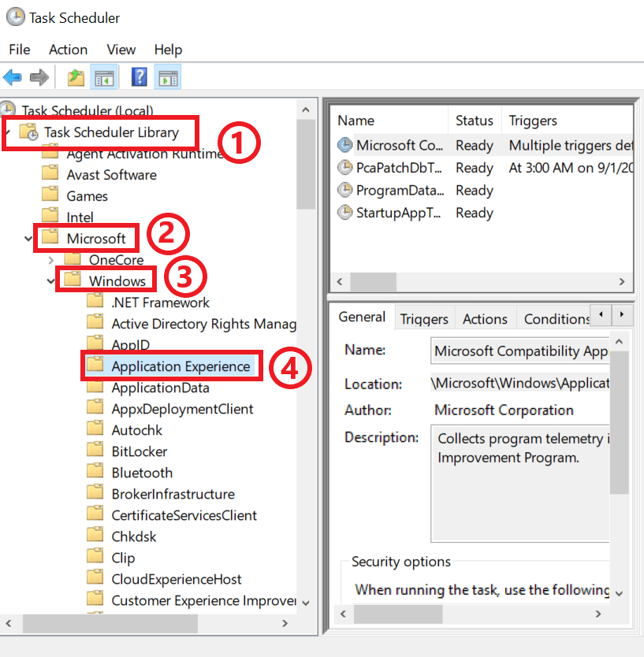Select the PcaPatchDbT task's clock icon

coord(345,167)
